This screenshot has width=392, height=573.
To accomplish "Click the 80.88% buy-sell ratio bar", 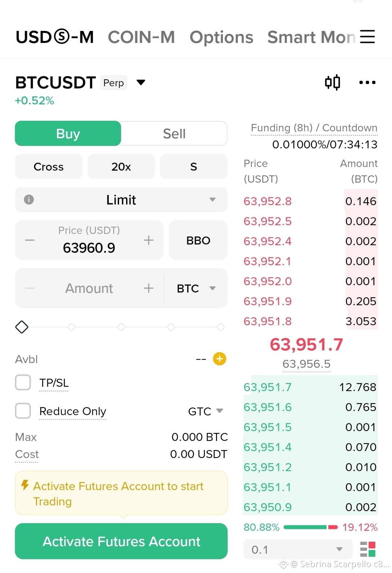I will (311, 527).
